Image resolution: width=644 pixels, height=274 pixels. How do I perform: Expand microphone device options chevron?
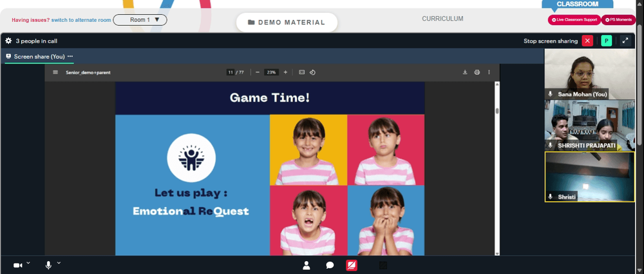(59, 262)
